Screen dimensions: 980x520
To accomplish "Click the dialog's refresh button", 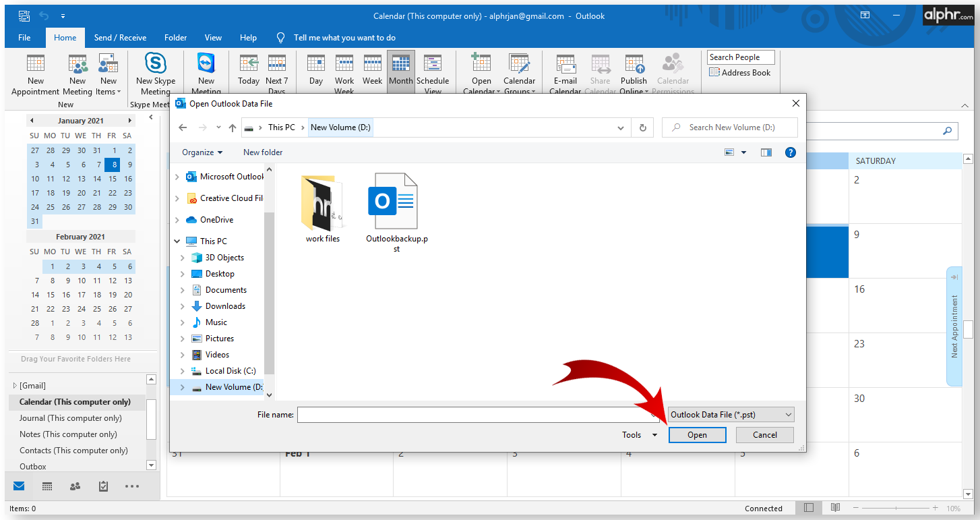I will (642, 127).
